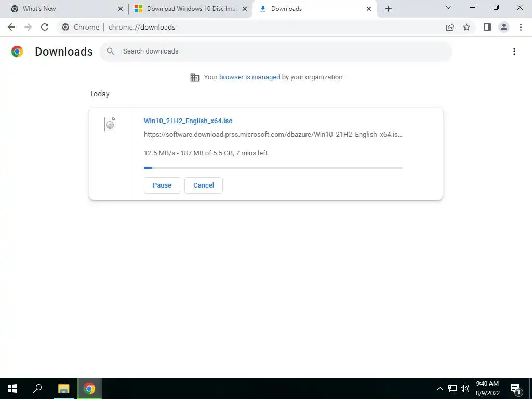Open the Chrome profile avatar menu
This screenshot has width=532, height=399.
(x=504, y=27)
